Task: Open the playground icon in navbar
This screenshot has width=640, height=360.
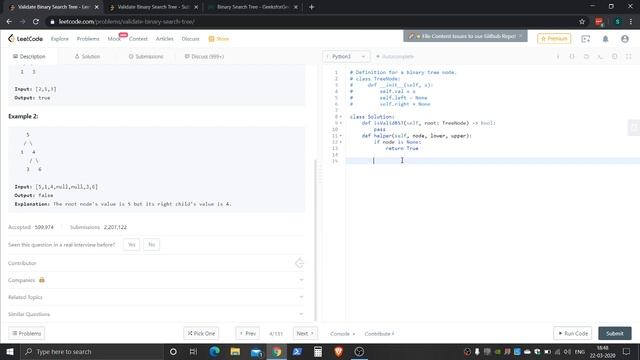Action: pos(586,39)
